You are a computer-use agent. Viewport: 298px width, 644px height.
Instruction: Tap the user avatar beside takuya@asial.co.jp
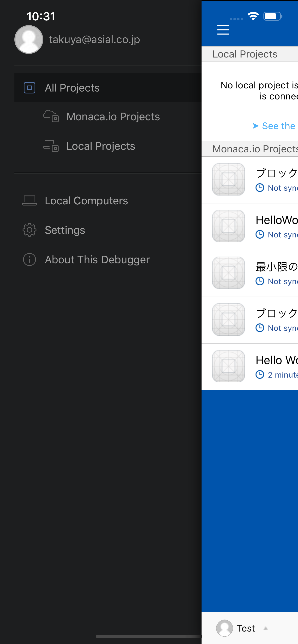tap(29, 40)
